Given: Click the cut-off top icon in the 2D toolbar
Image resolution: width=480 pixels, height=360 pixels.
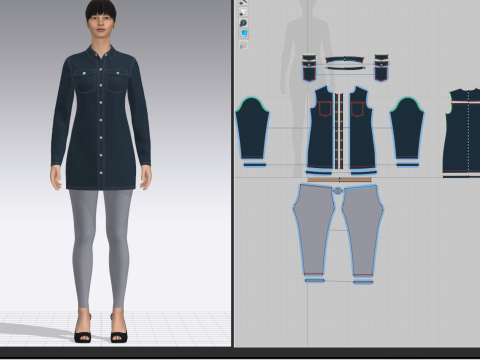Looking at the screenshot, I should coord(243,2).
